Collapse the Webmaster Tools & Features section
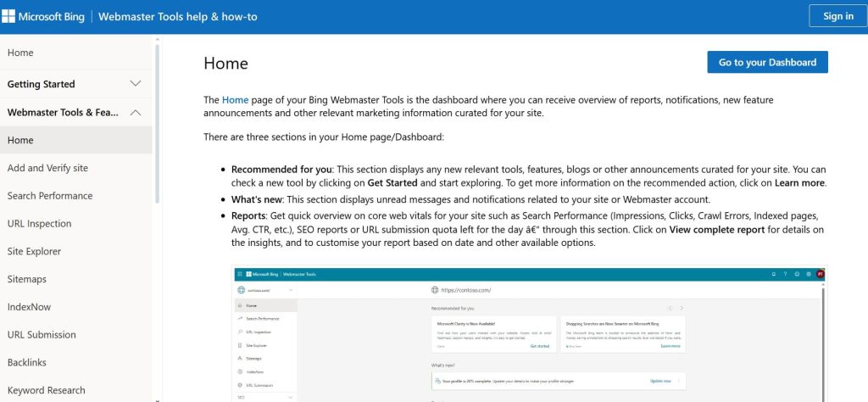868x402 pixels. coord(135,112)
